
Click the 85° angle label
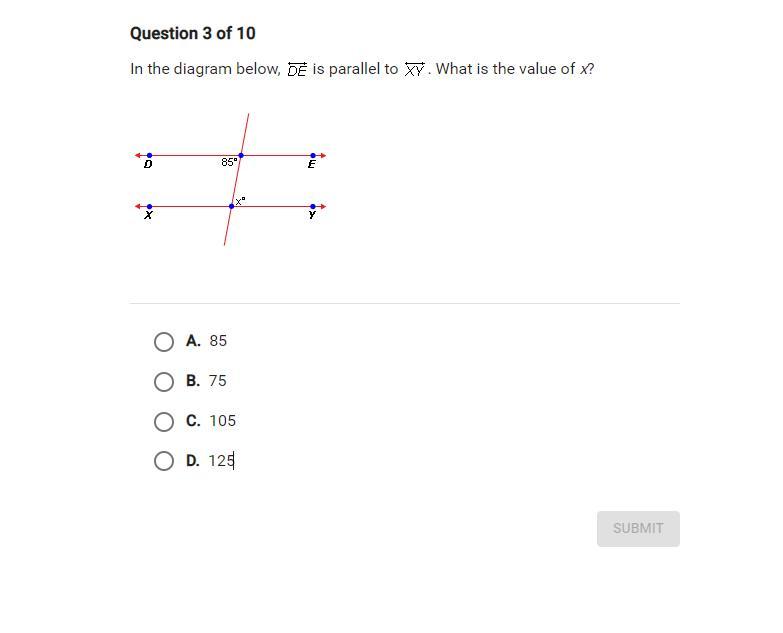(x=229, y=162)
